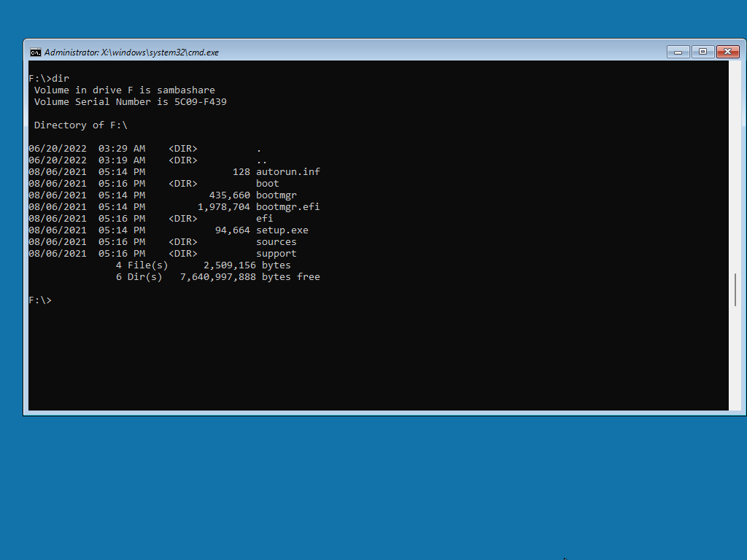Click the file size '94,664'
Screen dimensions: 747x560
(x=233, y=230)
